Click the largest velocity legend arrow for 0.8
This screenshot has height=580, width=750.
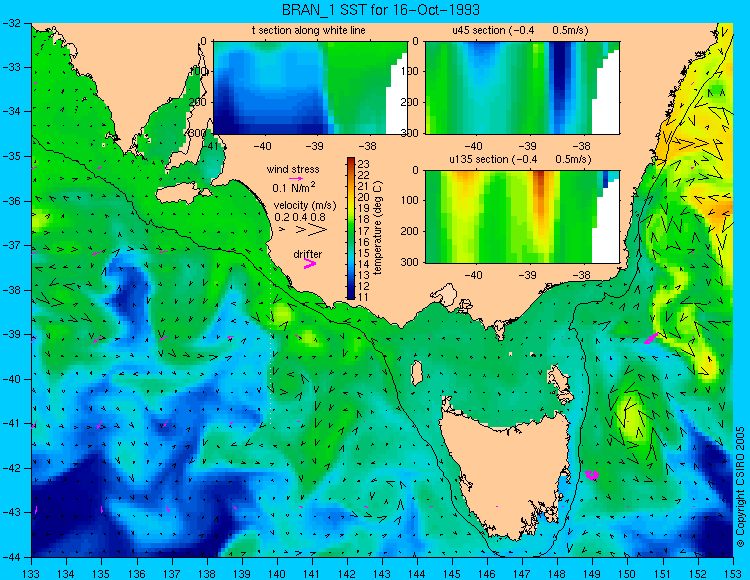point(317,230)
